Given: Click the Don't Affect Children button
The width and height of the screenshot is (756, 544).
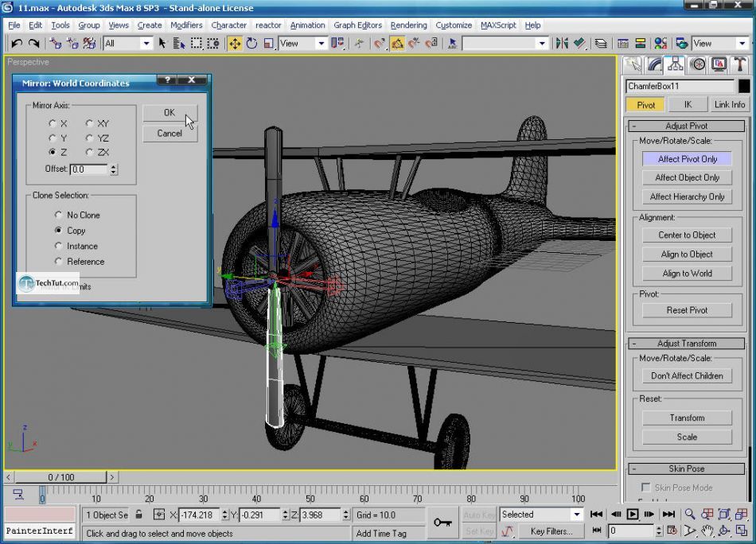Looking at the screenshot, I should 687,376.
